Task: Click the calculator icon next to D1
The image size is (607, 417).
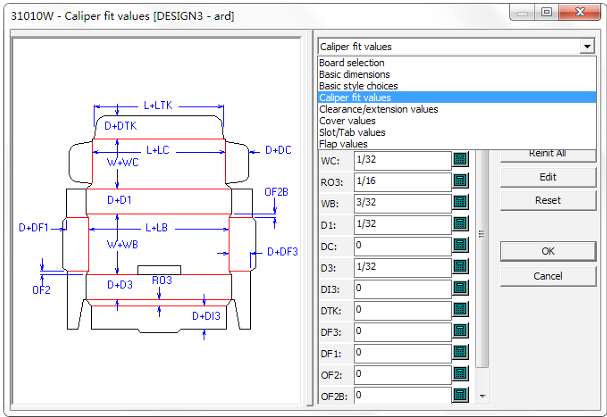Action: [x=460, y=224]
